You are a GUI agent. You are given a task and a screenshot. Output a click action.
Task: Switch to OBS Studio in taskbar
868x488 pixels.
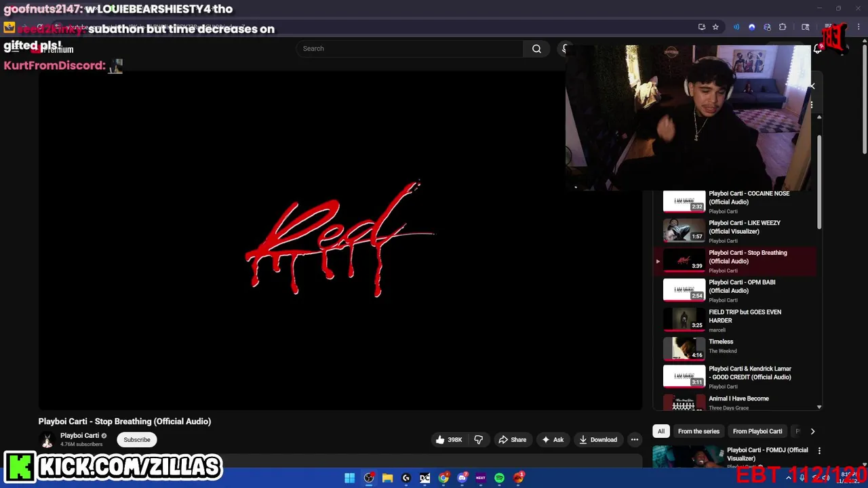[x=369, y=478]
